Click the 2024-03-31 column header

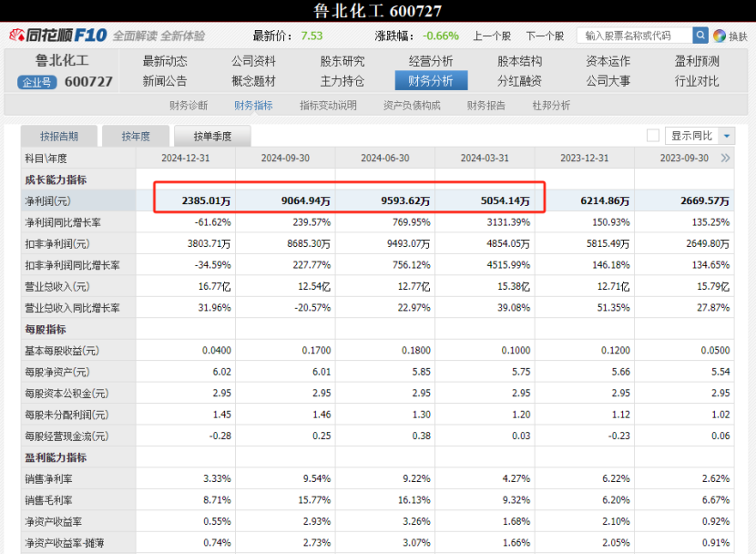point(485,159)
